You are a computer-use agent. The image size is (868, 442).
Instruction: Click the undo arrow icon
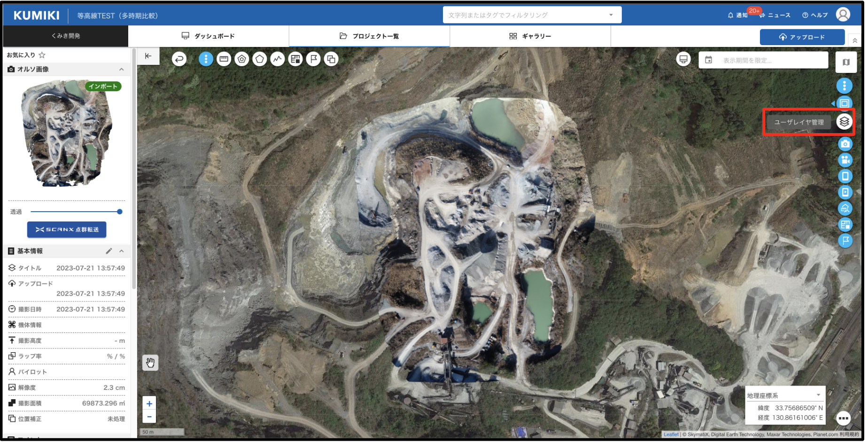[179, 59]
